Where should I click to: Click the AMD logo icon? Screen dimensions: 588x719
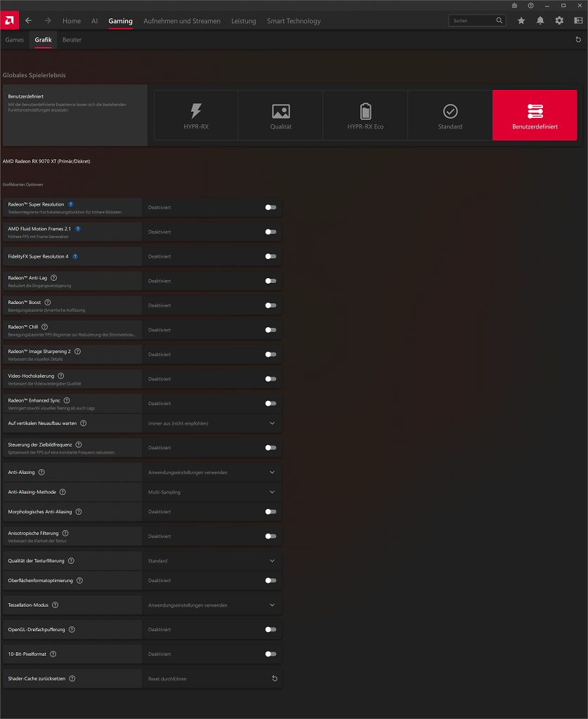coord(9,20)
